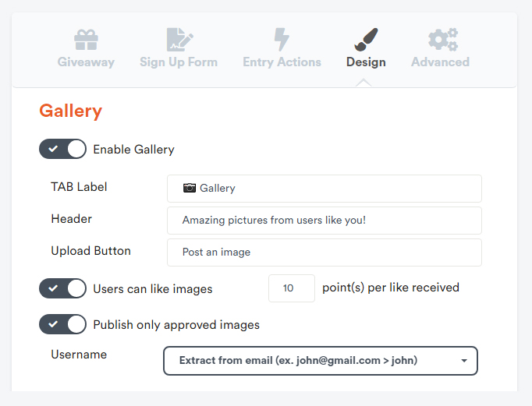
Task: Switch to the Giveaway tab label
Action: (x=86, y=62)
